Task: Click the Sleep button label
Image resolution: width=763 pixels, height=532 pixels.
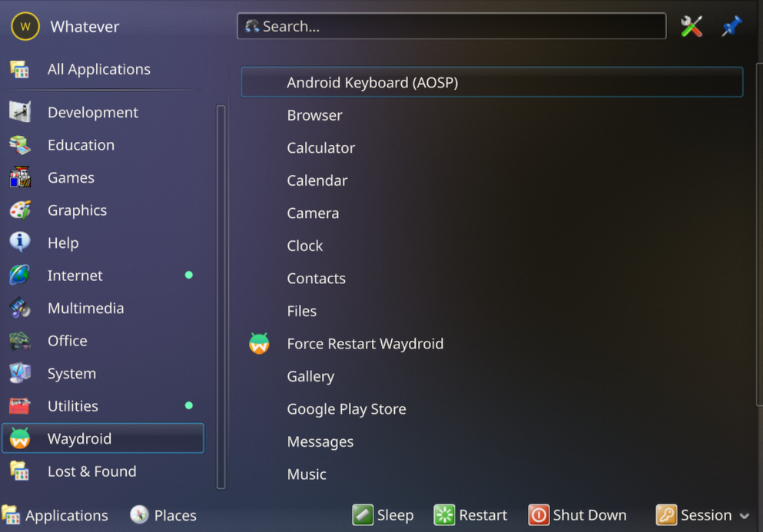Action: 395,515
